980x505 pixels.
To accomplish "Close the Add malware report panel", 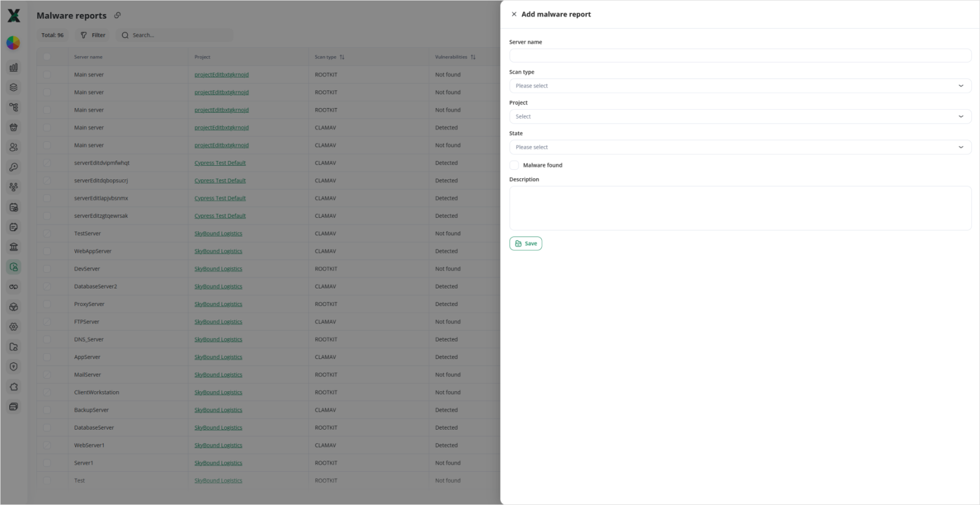I will tap(514, 14).
